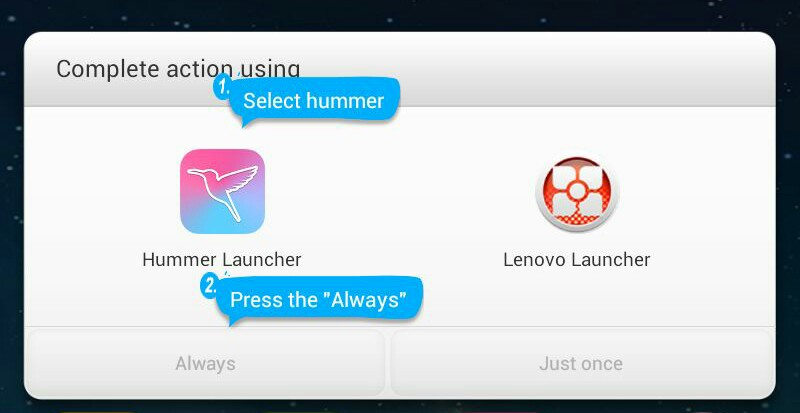This screenshot has width=800, height=413.
Task: Click the step 2 number badge
Action: pyautogui.click(x=209, y=286)
